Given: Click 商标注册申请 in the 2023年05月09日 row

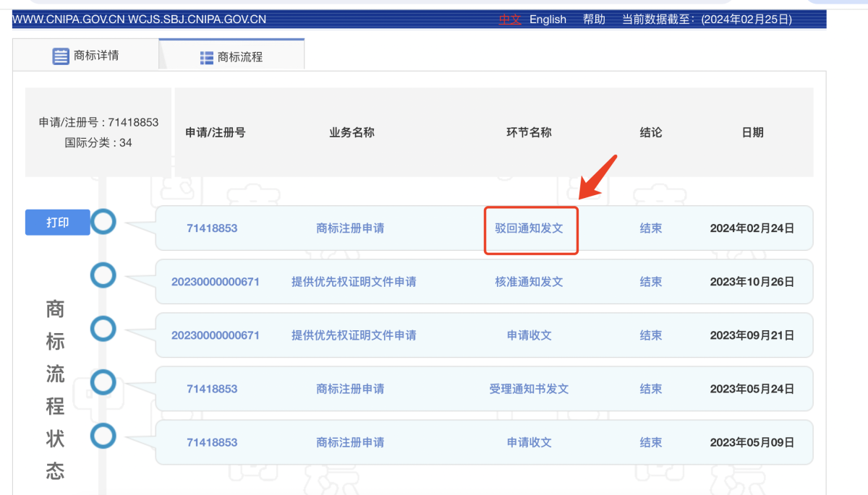Looking at the screenshot, I should pyautogui.click(x=350, y=442).
